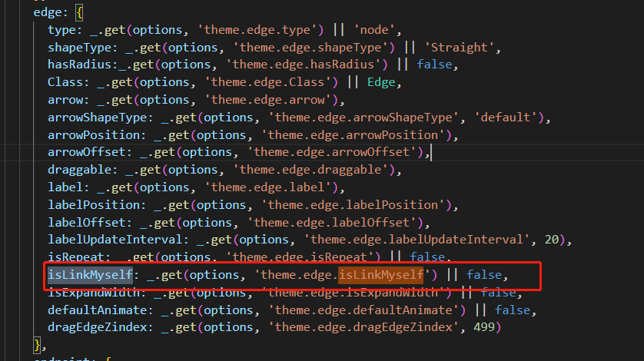This screenshot has height=361, width=644.
Task: Click the 'shapeType' property name
Action: tap(79, 48)
